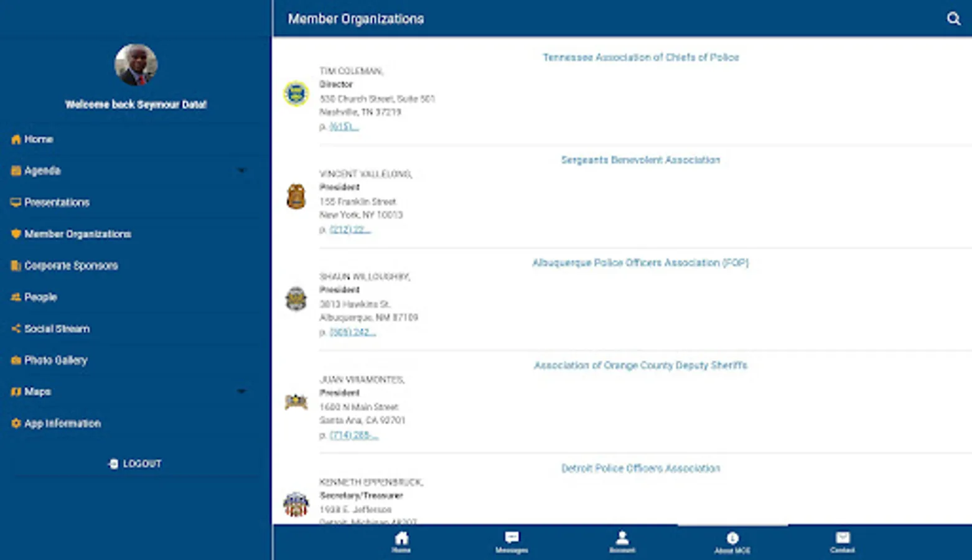Click the Tennessee Chiefs of Police logo

[296, 93]
